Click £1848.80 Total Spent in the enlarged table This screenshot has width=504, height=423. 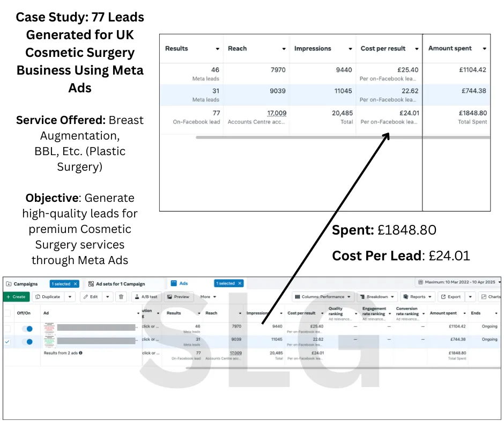(x=472, y=113)
